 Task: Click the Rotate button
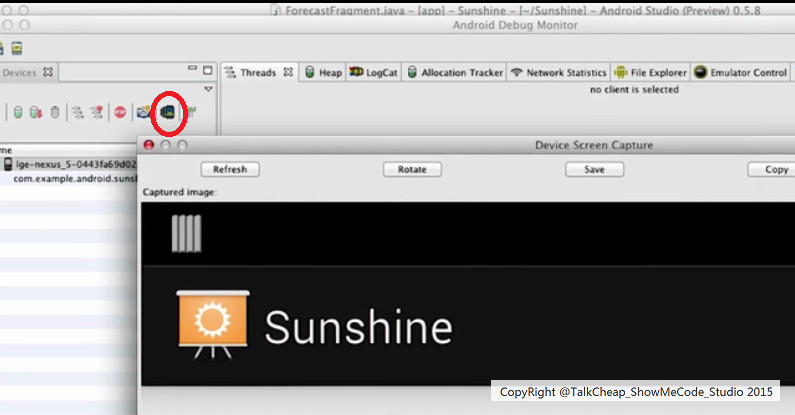coord(412,169)
